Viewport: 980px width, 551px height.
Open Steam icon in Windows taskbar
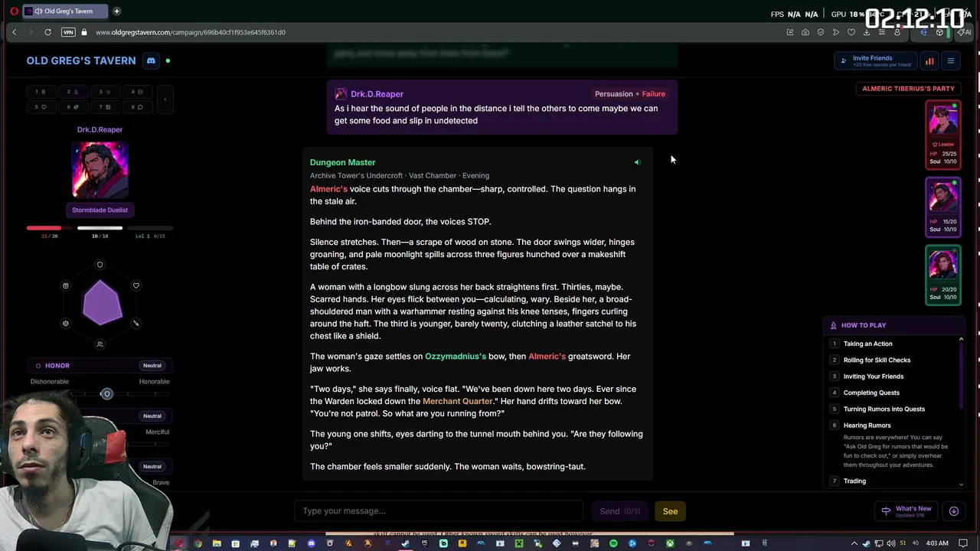[405, 543]
